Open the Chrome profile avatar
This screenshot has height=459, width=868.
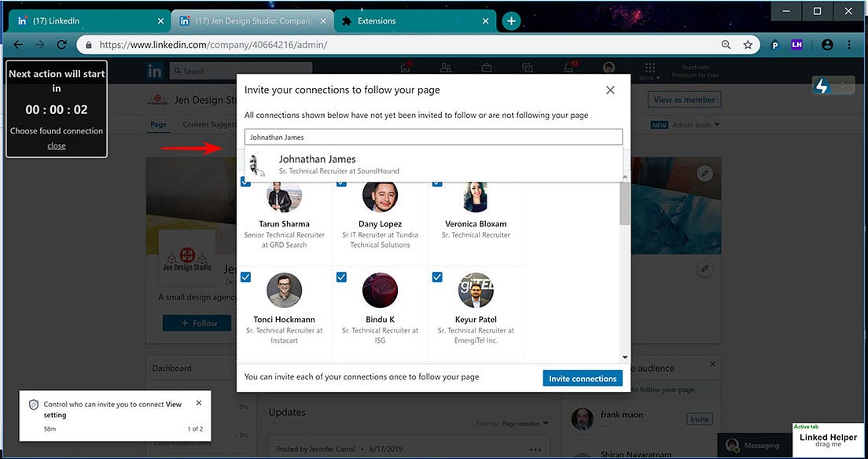pyautogui.click(x=827, y=45)
